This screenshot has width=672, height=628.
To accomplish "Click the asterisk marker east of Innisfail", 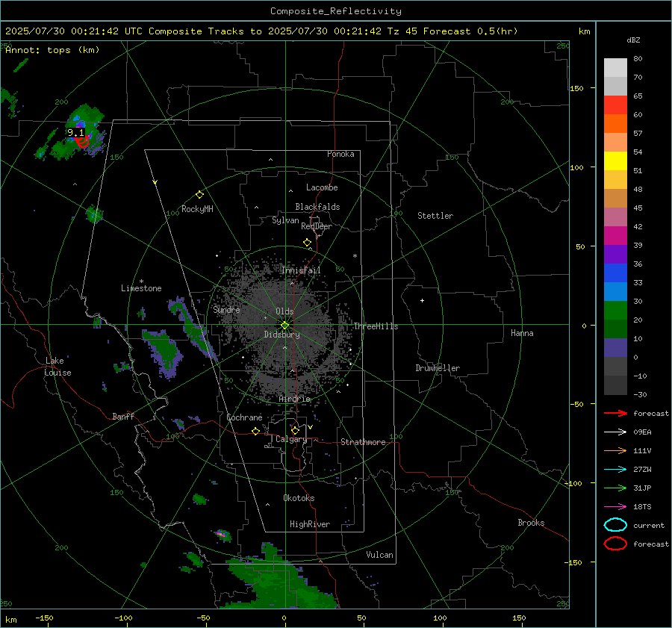I will pos(355,256).
